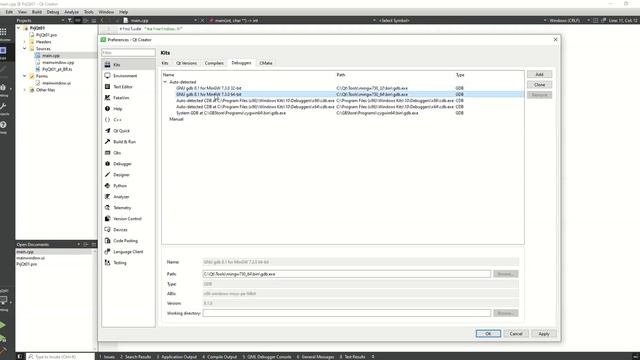Expand the Headers folder
The image size is (640, 360).
point(24,42)
